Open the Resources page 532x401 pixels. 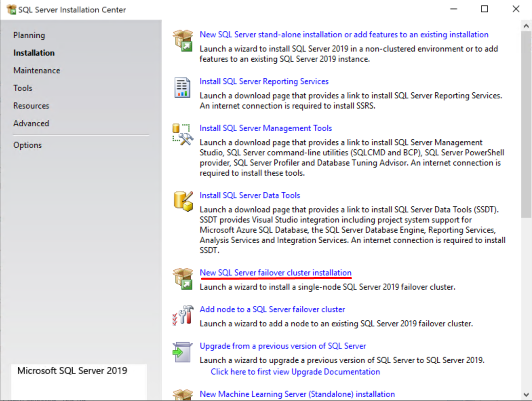tap(31, 106)
